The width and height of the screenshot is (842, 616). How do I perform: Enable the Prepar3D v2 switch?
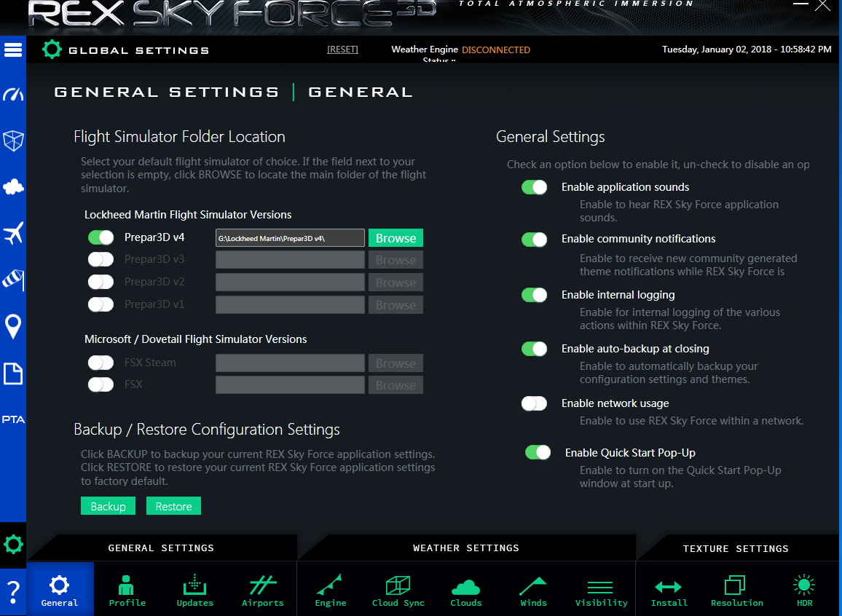coord(101,282)
